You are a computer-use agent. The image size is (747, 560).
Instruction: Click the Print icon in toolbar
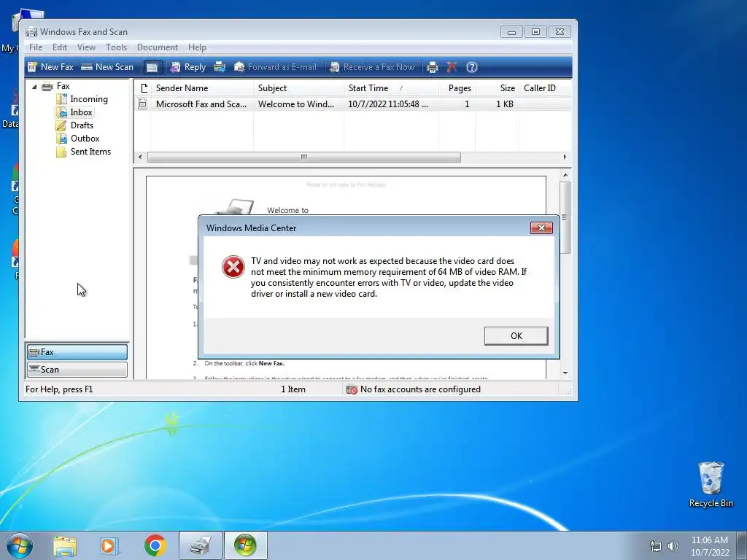point(432,67)
